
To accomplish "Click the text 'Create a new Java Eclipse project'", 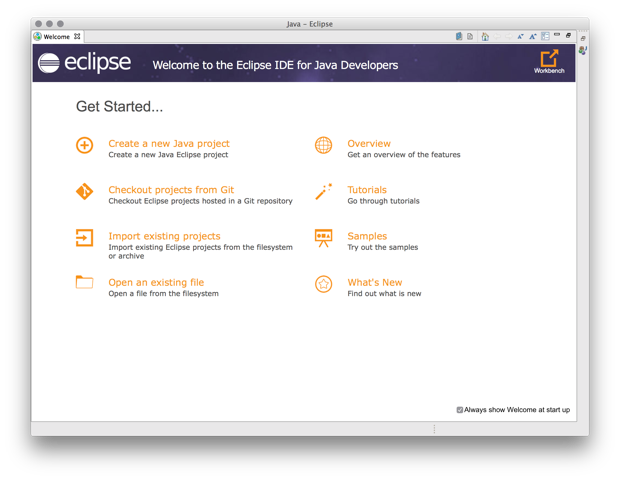I will [168, 155].
